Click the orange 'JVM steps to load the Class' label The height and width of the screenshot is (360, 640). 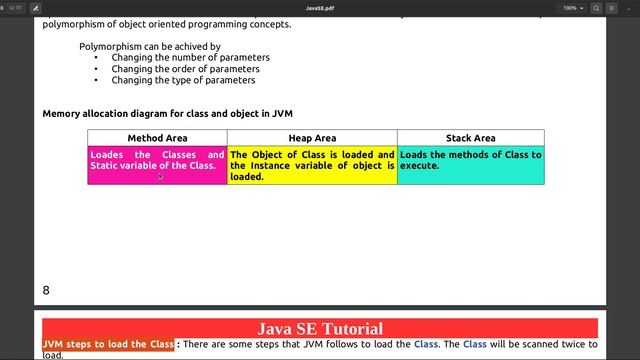(x=108, y=344)
